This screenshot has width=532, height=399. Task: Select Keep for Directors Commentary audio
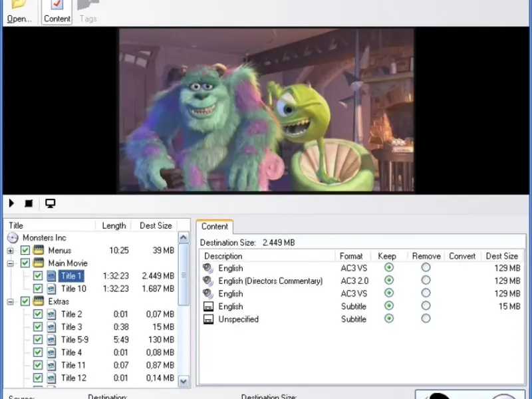(x=389, y=280)
